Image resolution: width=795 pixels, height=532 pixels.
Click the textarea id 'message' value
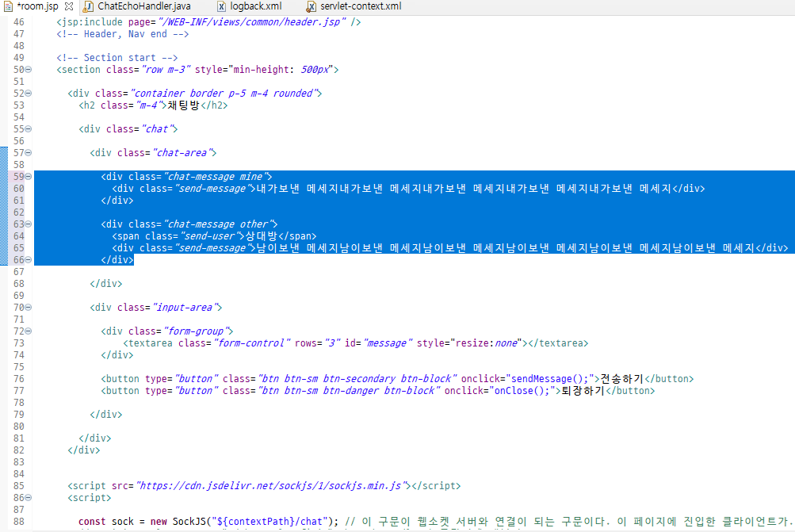(x=388, y=343)
